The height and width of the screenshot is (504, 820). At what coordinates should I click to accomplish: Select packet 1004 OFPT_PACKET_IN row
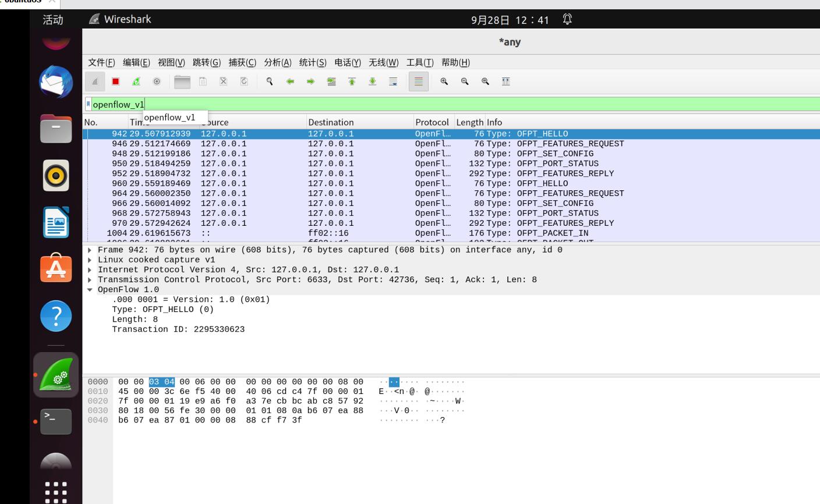451,233
